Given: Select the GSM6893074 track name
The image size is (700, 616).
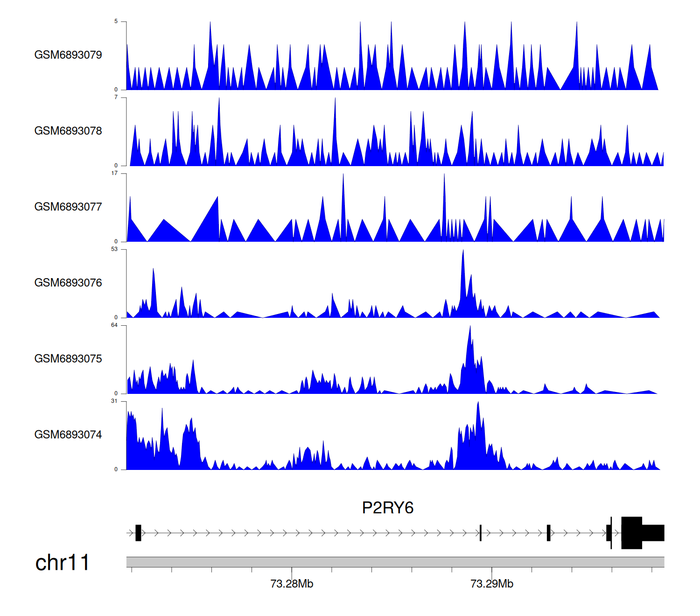Looking at the screenshot, I should pos(68,435).
